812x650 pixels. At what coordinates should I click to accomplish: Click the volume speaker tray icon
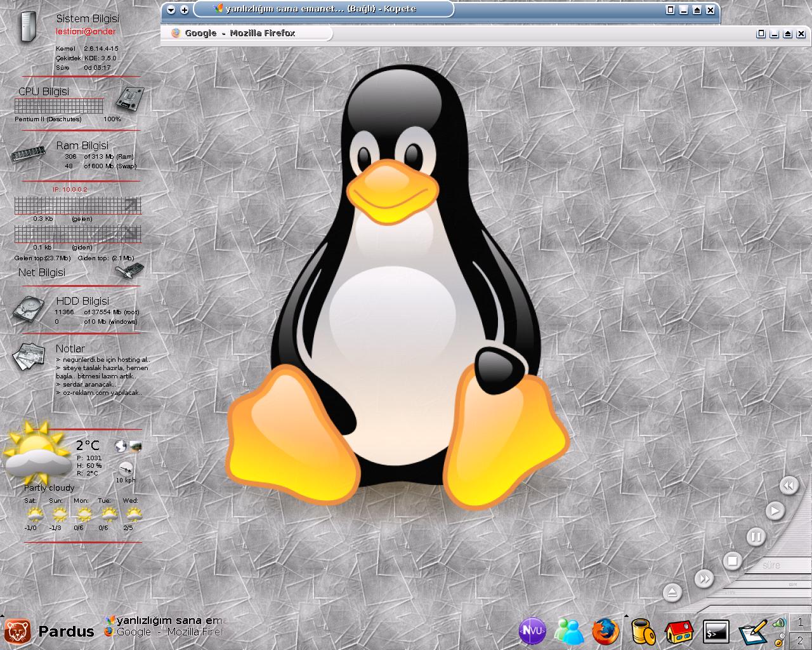pos(779,623)
